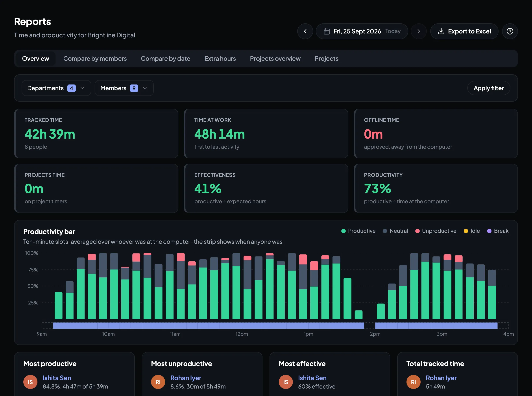Screen dimensions: 532x396
Task: Open the Projects overview tab
Action: [x=275, y=59]
